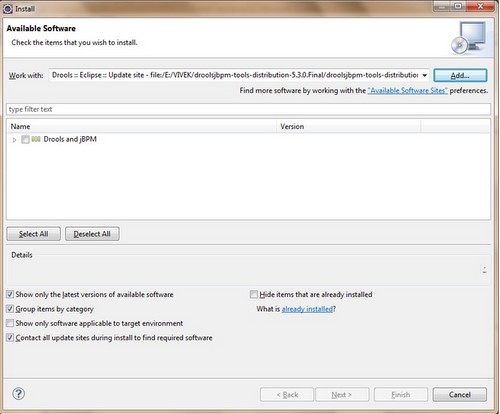
Task: Toggle Group items by category checkbox
Action: pos(10,309)
